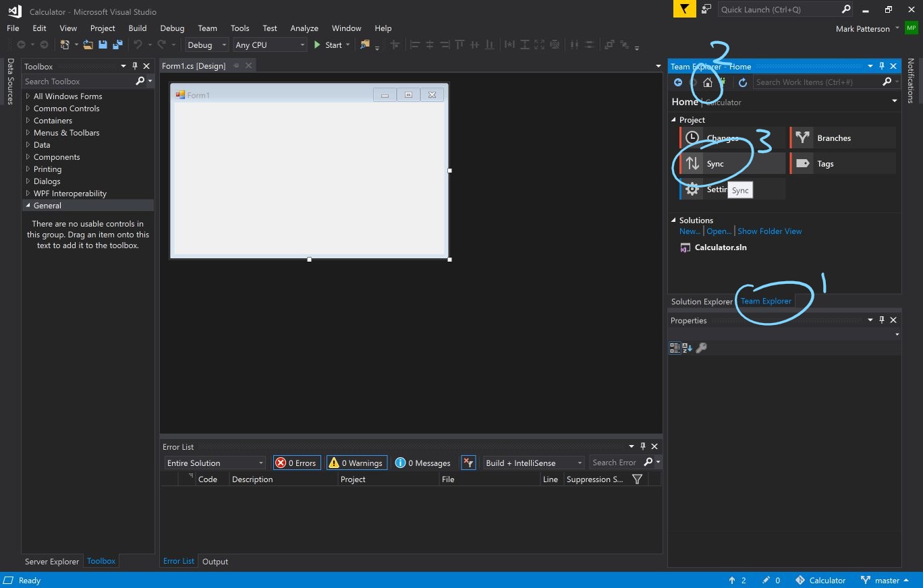923x588 pixels.
Task: Click the New... solution link
Action: pos(690,231)
